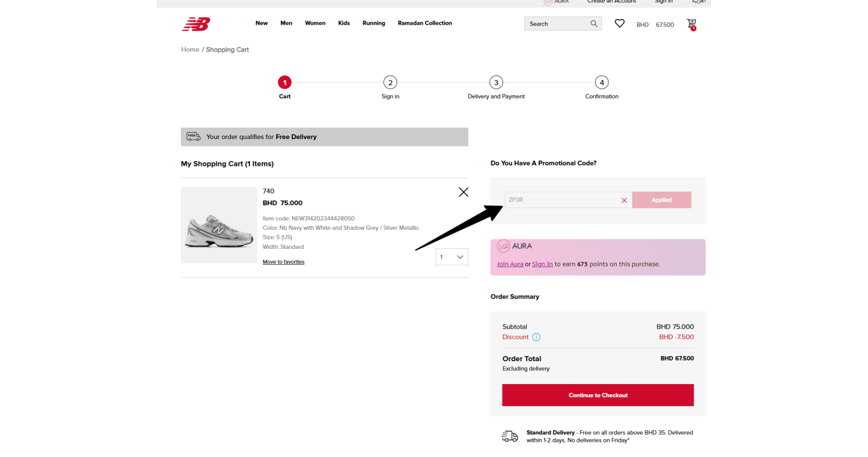Image resolution: width=868 pixels, height=457 pixels.
Task: Click the AURA logo in pink banner
Action: 515,246
